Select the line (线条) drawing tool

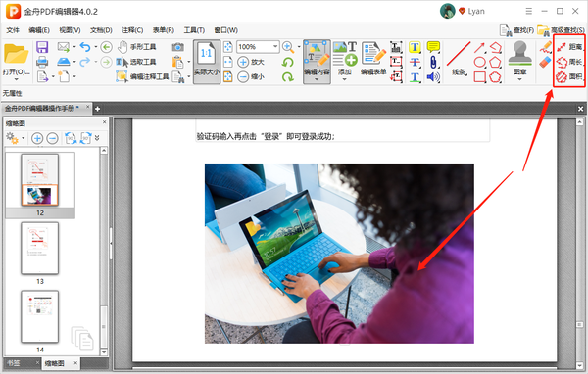click(459, 59)
